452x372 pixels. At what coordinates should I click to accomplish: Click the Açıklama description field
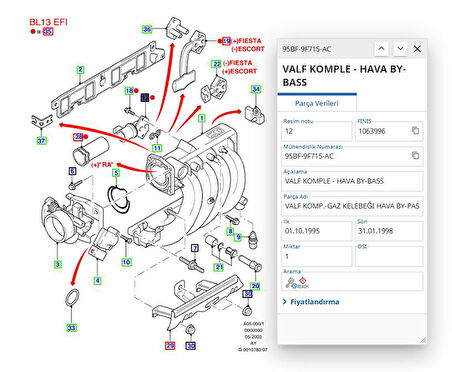[352, 181]
